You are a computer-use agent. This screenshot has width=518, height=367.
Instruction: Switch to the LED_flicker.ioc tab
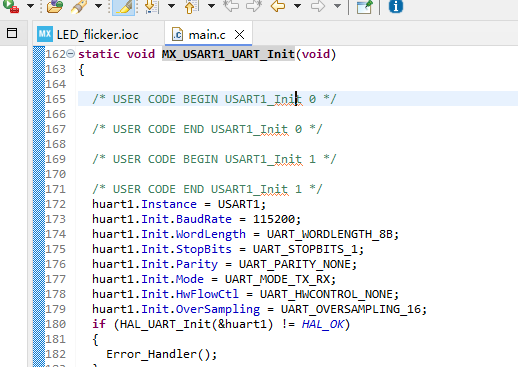(x=88, y=34)
